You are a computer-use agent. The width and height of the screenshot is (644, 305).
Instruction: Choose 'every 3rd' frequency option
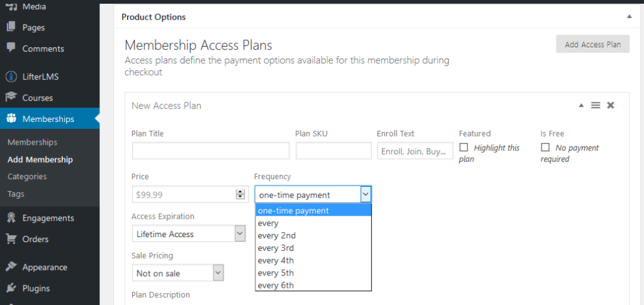tap(277, 248)
